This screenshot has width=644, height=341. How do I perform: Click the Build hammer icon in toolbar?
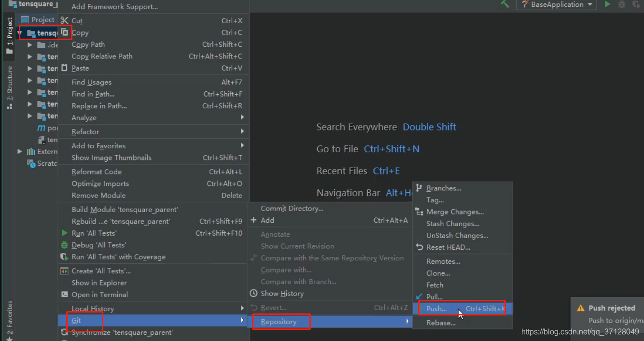tap(505, 4)
